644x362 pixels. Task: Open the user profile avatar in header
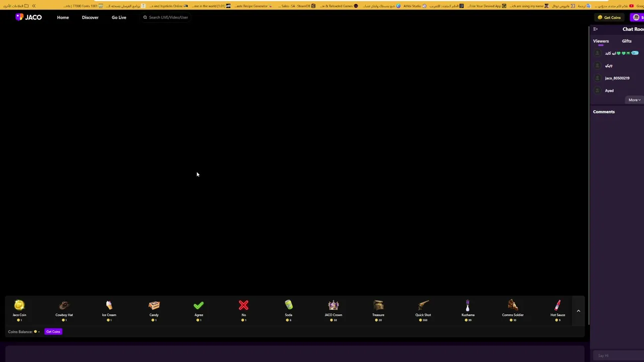click(636, 17)
